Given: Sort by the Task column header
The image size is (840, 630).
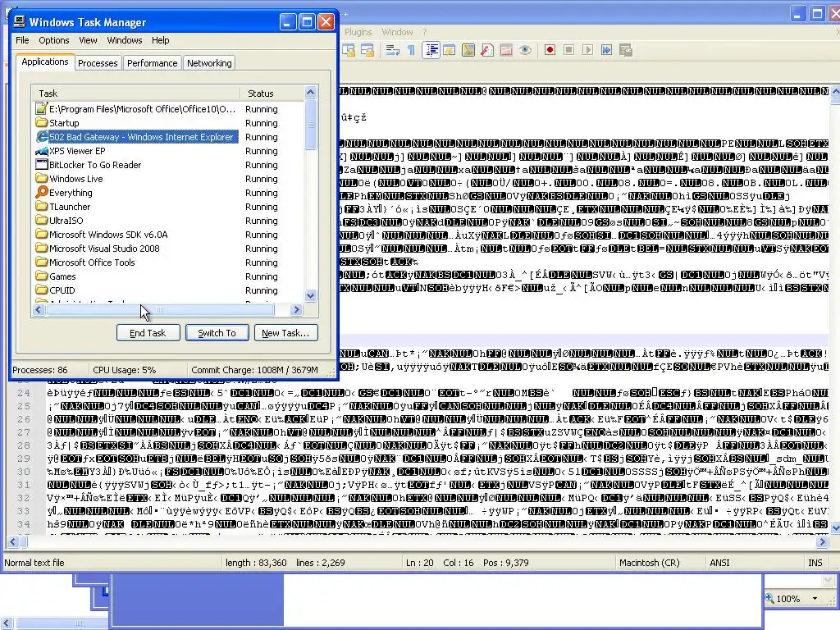Looking at the screenshot, I should pos(135,94).
